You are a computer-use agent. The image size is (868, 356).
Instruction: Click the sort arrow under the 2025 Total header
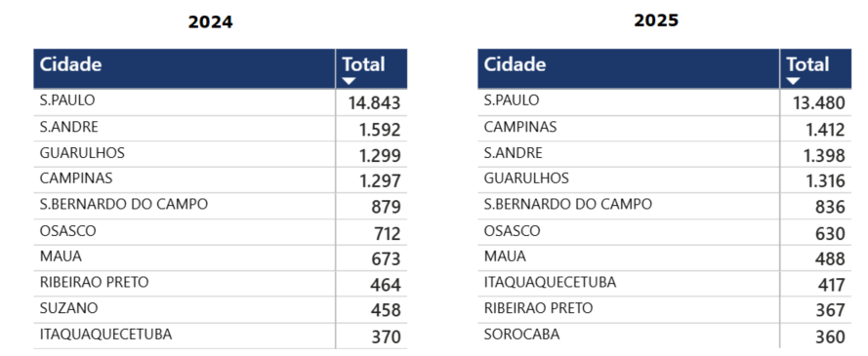tap(793, 81)
